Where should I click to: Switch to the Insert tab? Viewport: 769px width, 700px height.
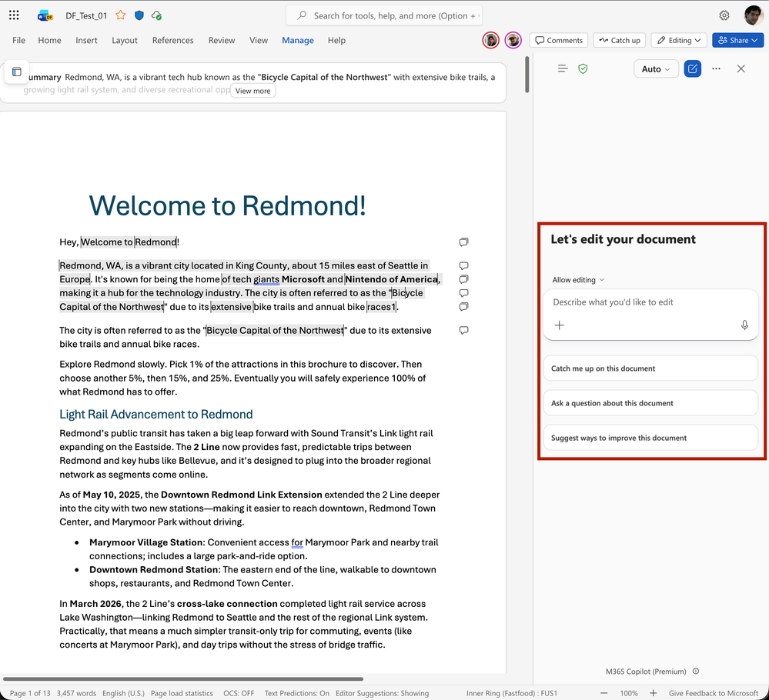pos(86,40)
